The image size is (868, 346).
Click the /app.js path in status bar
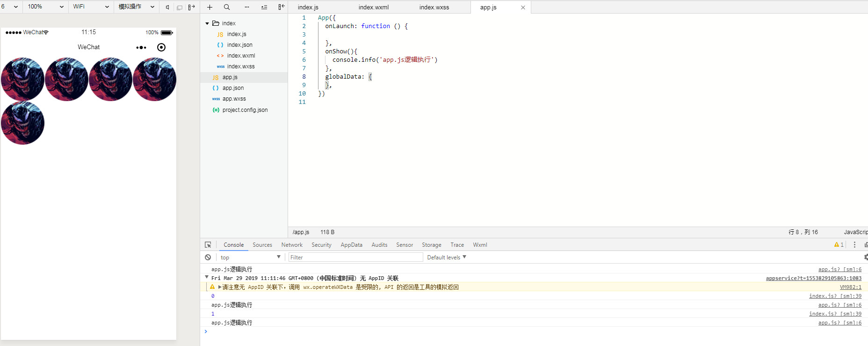[301, 232]
